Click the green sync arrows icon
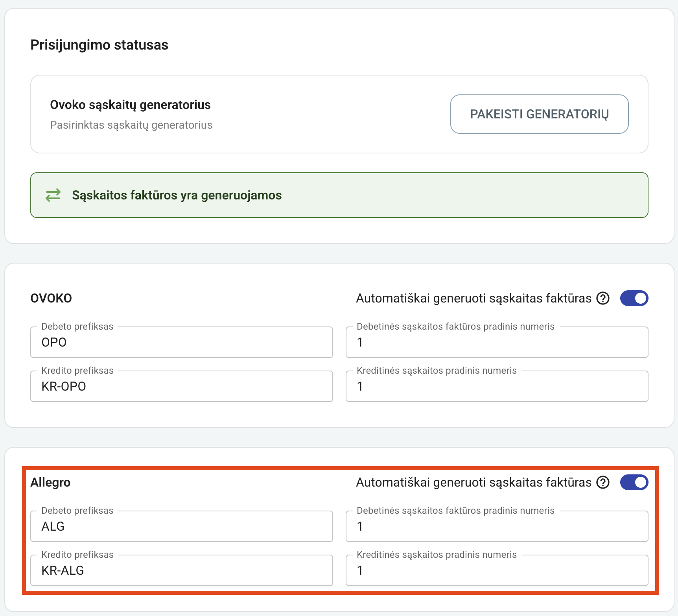 53,195
